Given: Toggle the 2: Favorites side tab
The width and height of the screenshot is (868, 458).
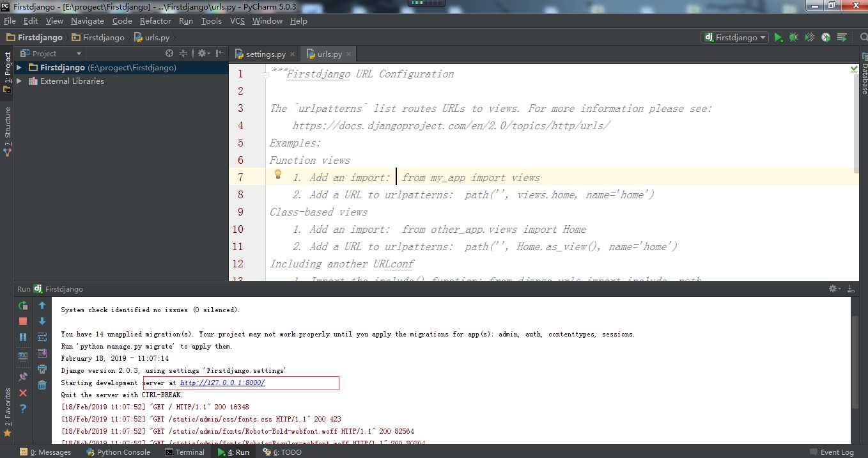Looking at the screenshot, I should point(7,412).
